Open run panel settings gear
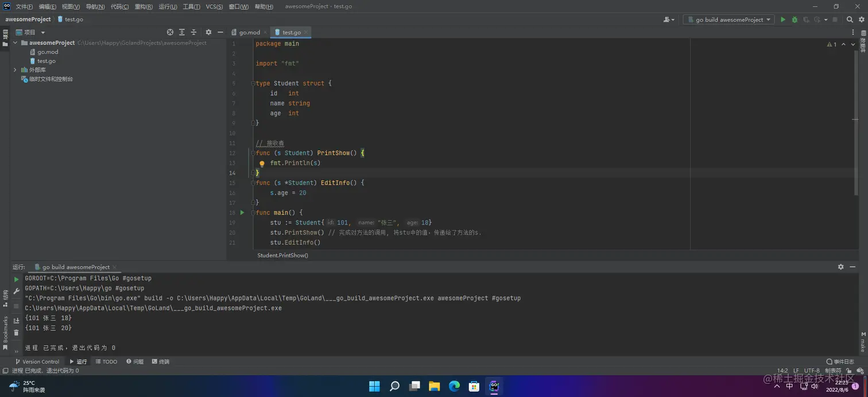Image resolution: width=868 pixels, height=397 pixels. pyautogui.click(x=841, y=267)
